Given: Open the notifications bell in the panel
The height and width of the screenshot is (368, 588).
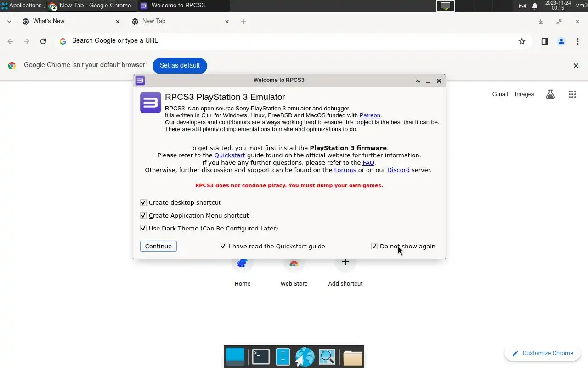Looking at the screenshot, I should click(x=535, y=6).
